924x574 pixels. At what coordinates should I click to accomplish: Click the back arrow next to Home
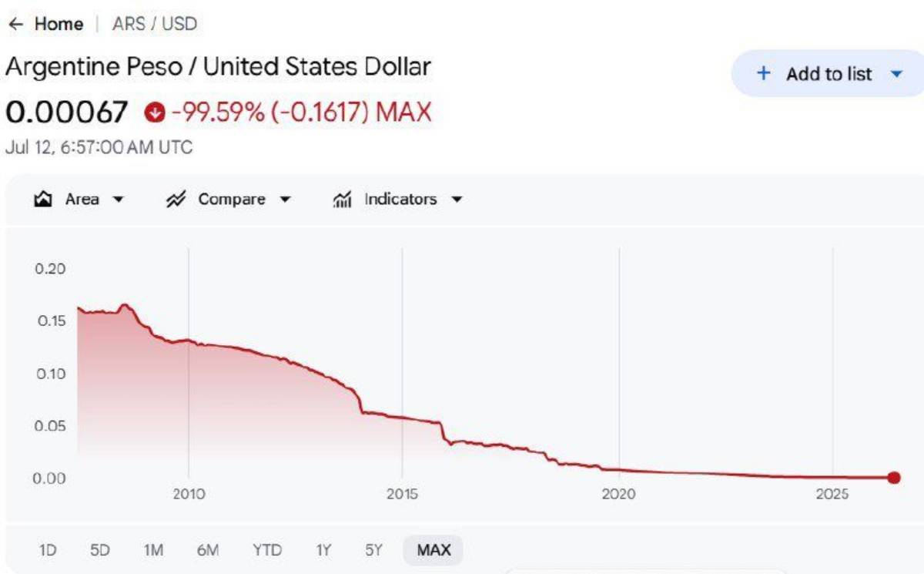[15, 24]
